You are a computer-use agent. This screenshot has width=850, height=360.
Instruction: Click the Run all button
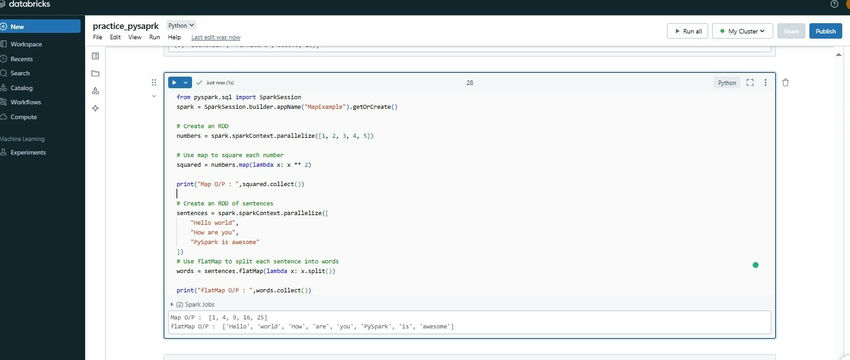687,31
